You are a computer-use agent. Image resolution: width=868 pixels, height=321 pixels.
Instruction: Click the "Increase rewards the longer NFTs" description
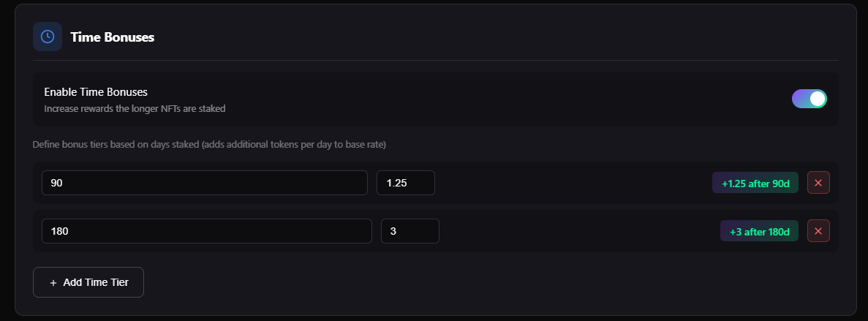click(135, 109)
